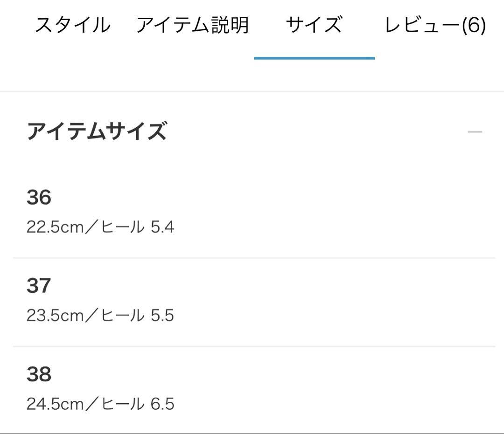Tap the 23.5cm／ヒール 5.5 size row
The height and width of the screenshot is (434, 504).
pyautogui.click(x=101, y=316)
